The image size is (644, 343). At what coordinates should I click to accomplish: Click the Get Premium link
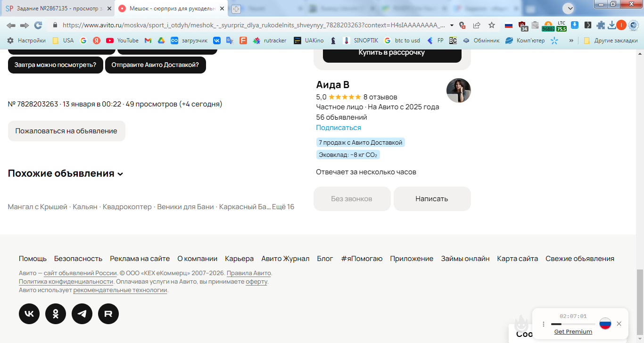(x=573, y=332)
